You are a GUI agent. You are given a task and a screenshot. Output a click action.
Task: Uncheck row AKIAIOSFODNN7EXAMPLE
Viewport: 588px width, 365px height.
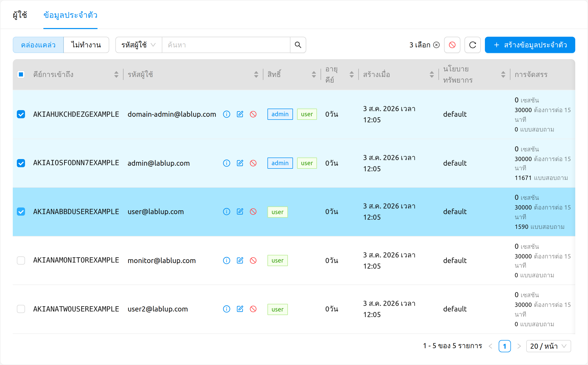click(x=21, y=163)
